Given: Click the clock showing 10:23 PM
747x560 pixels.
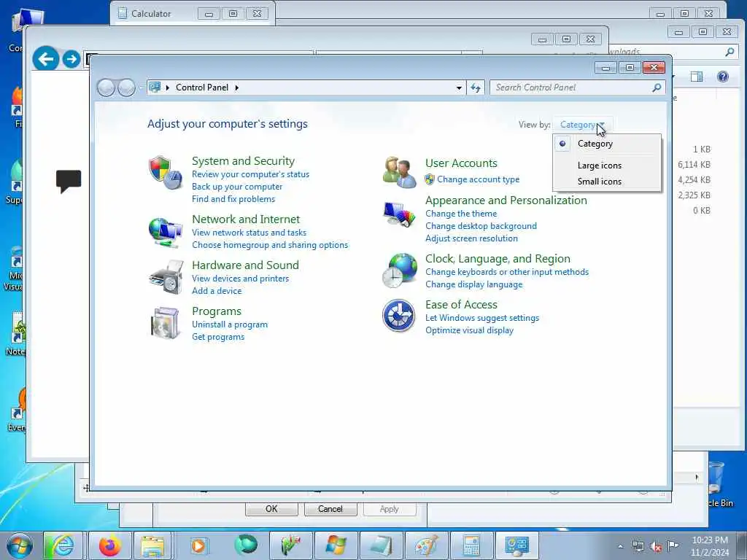Looking at the screenshot, I should click(710, 540).
